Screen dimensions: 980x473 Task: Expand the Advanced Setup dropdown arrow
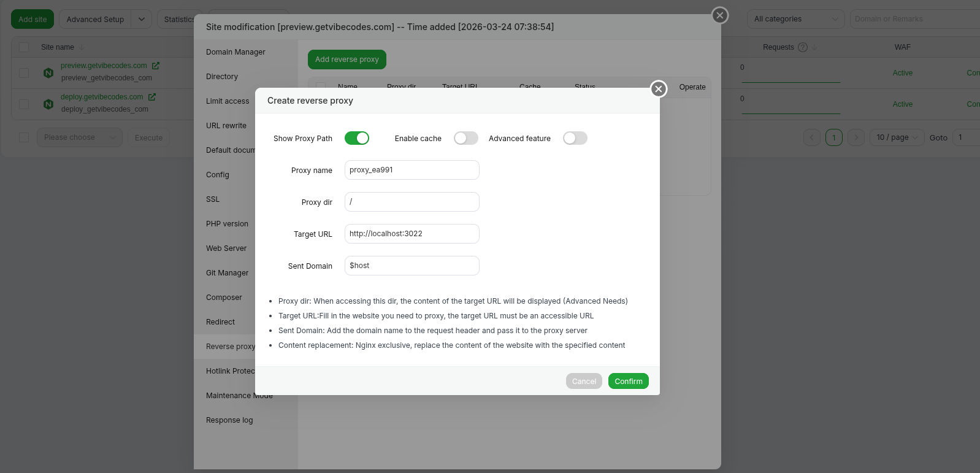[142, 19]
